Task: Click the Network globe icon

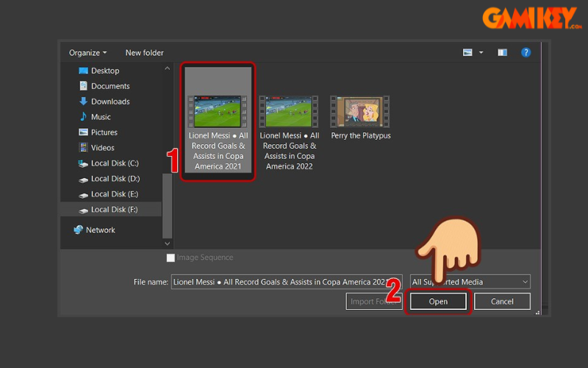Action: point(78,230)
